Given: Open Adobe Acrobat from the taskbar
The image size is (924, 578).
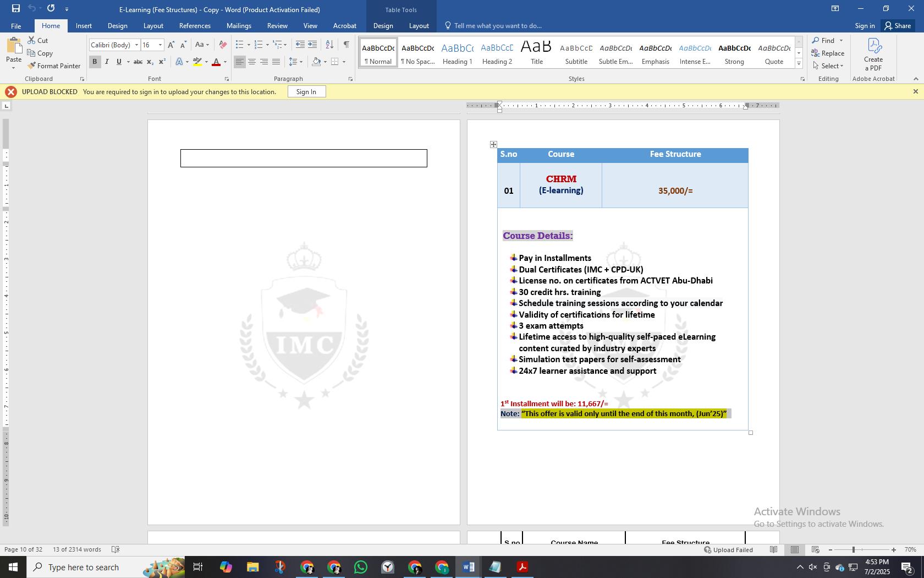Looking at the screenshot, I should [522, 567].
